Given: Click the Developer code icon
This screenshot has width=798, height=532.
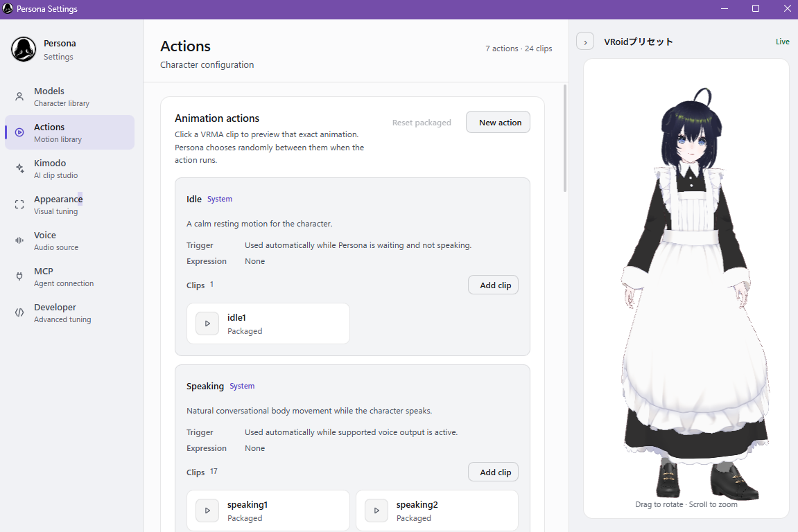Looking at the screenshot, I should click(x=19, y=313).
